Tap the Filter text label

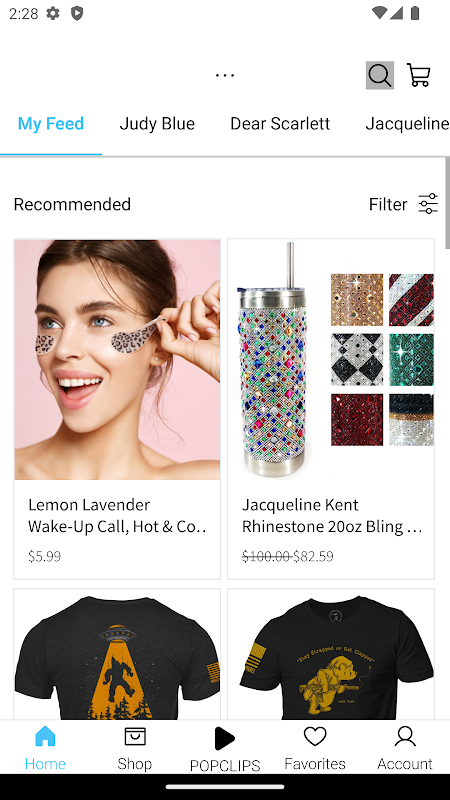pos(388,204)
